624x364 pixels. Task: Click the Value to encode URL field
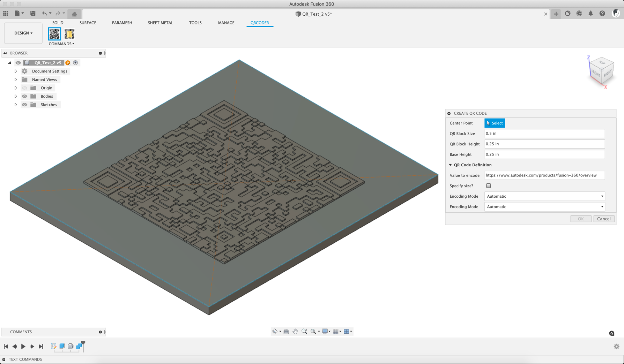pos(544,175)
